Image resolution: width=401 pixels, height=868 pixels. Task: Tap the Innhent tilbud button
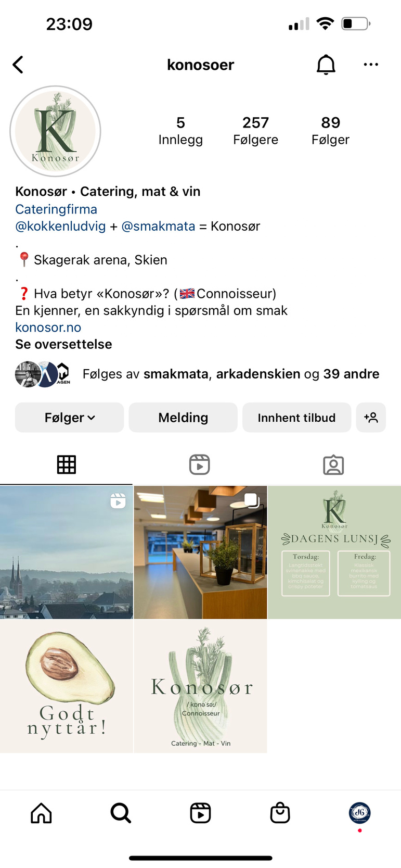(x=296, y=418)
